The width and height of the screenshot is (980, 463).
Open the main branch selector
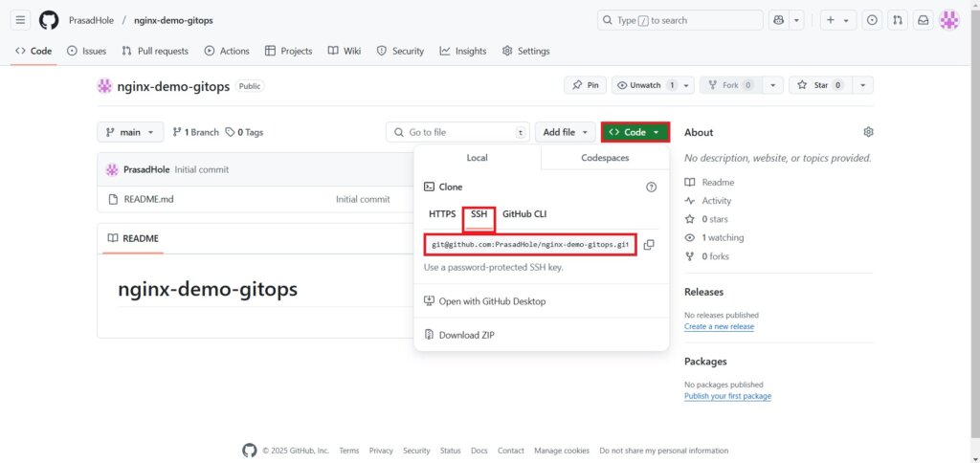(130, 132)
